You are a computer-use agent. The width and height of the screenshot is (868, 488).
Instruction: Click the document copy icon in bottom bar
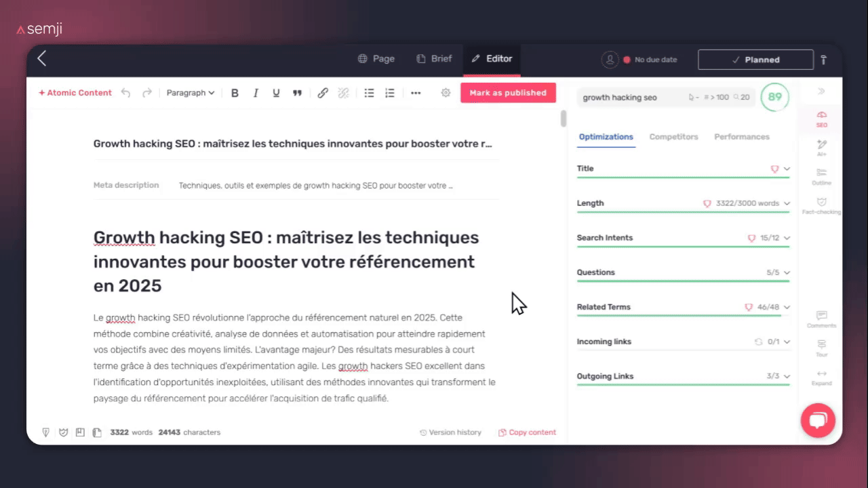coord(97,432)
